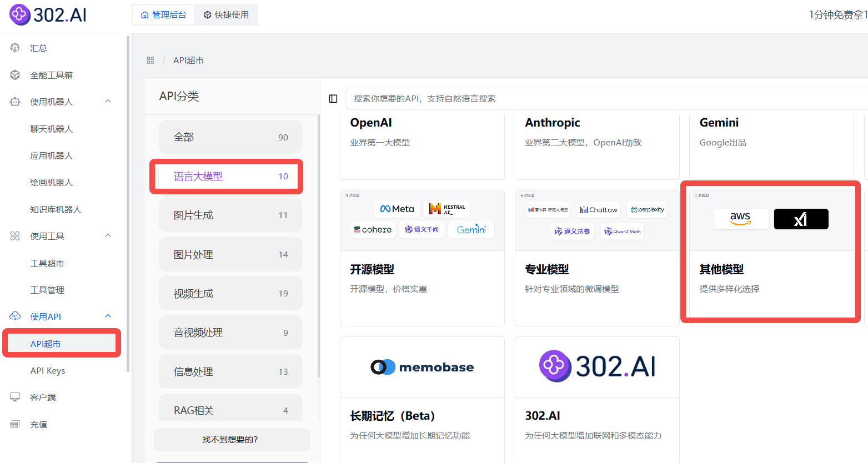Switch to the 管理后台 tab
This screenshot has height=463, width=868.
pos(163,14)
